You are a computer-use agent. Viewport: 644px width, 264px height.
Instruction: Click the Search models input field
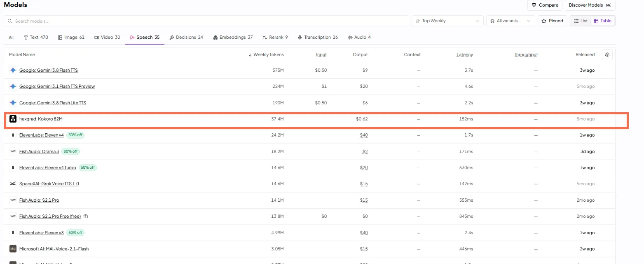click(206, 21)
